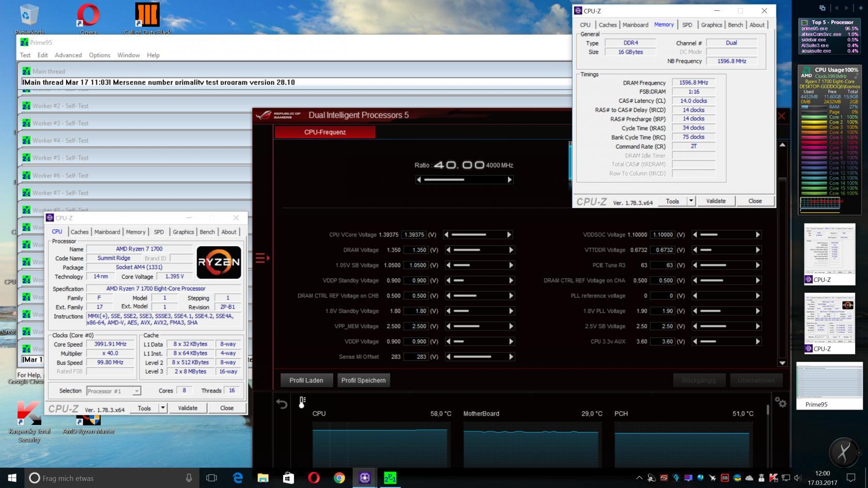The width and height of the screenshot is (868, 488).
Task: Edit the CPU VCore Voltage value field
Action: coord(414,234)
